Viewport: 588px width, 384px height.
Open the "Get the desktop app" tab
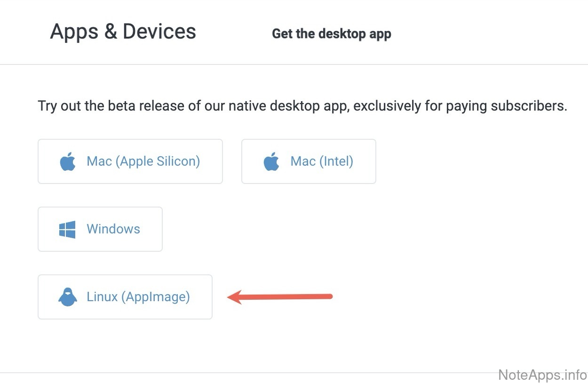tap(332, 34)
